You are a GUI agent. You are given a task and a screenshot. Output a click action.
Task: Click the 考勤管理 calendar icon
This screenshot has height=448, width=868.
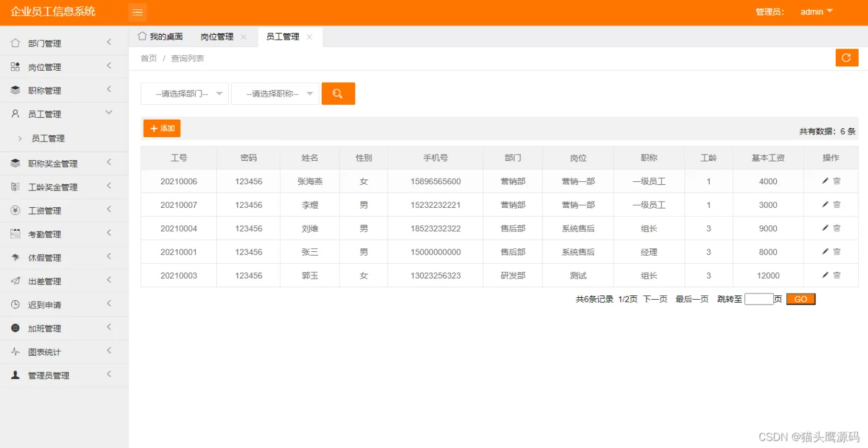point(15,234)
